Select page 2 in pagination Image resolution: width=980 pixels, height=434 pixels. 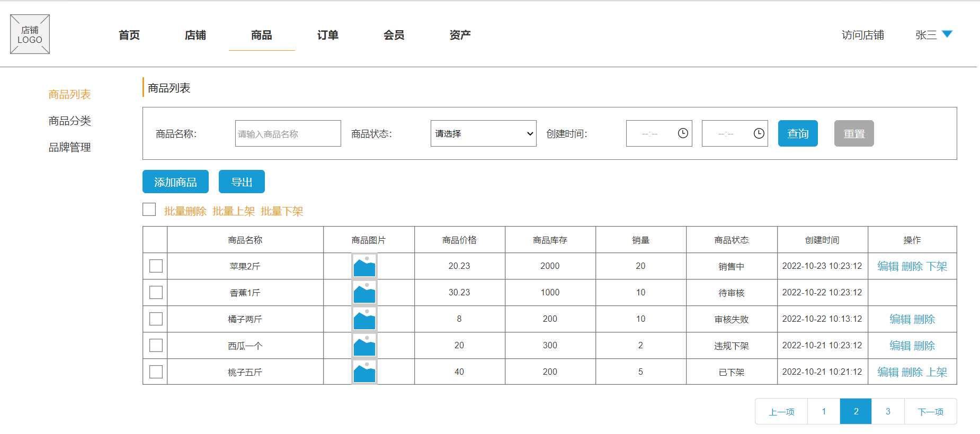(x=856, y=411)
